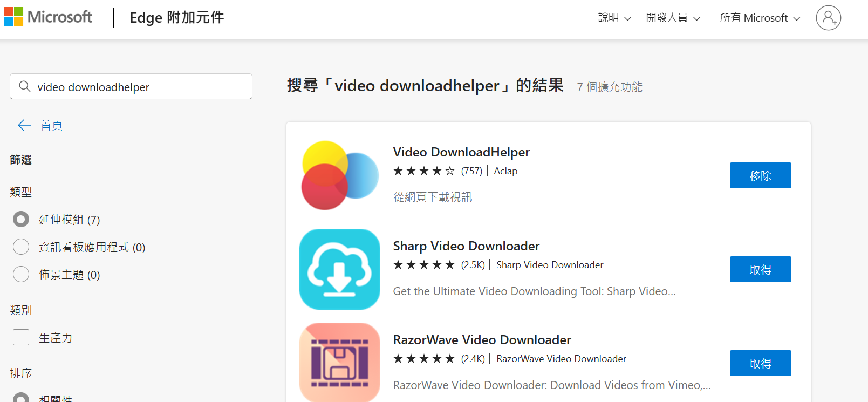Click the Video DownloadHelper star rating
The image size is (868, 402).
[424, 171]
